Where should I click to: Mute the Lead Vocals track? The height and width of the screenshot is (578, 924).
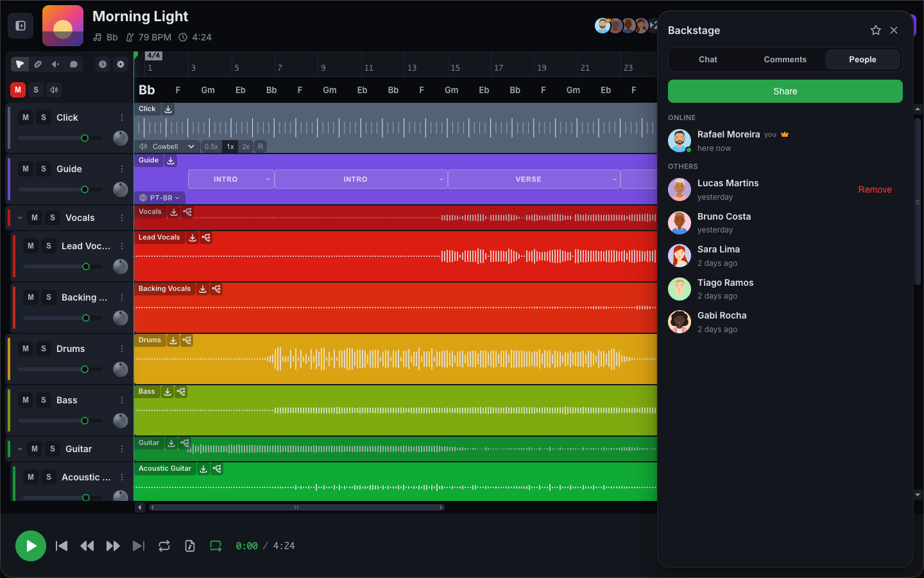click(x=31, y=246)
